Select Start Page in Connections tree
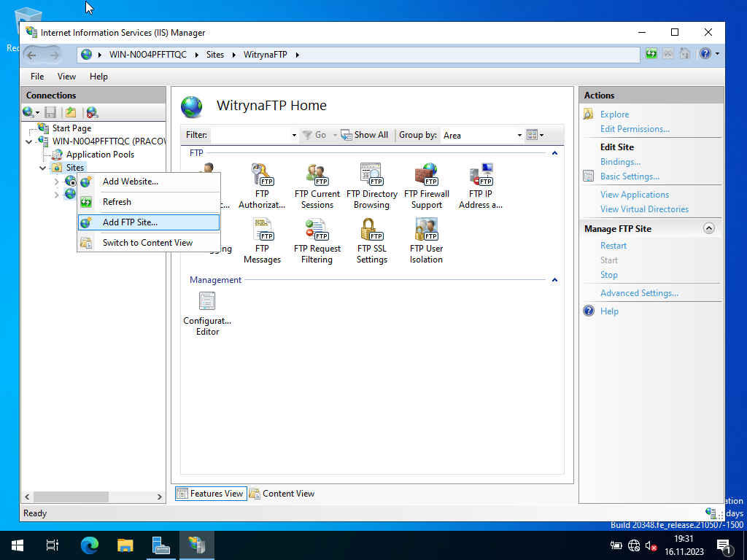Viewport: 747px width, 560px height. [x=71, y=128]
